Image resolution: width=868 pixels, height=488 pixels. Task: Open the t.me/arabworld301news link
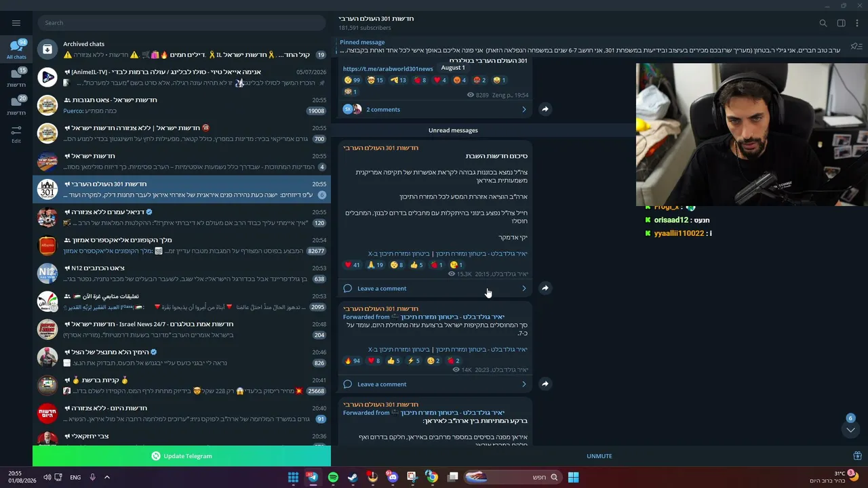coord(388,68)
